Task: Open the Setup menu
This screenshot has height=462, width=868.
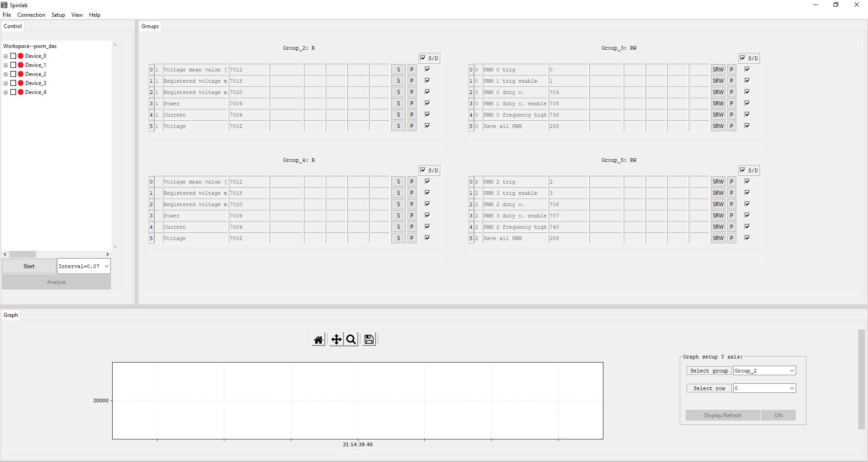Action: tap(58, 15)
